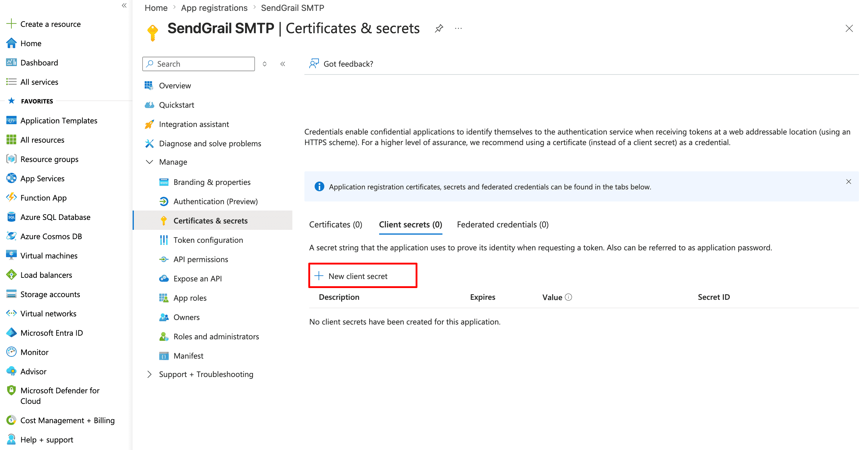Open the ellipsis more options menu
The width and height of the screenshot is (868, 450).
(x=458, y=28)
